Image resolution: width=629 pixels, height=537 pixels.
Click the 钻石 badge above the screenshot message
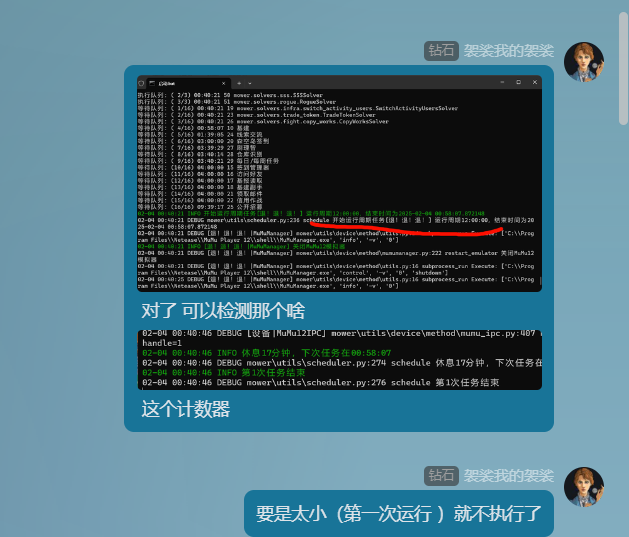coord(441,51)
